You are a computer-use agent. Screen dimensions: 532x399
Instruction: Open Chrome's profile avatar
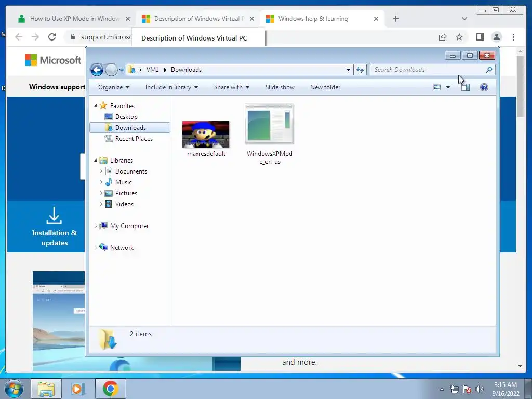496,37
